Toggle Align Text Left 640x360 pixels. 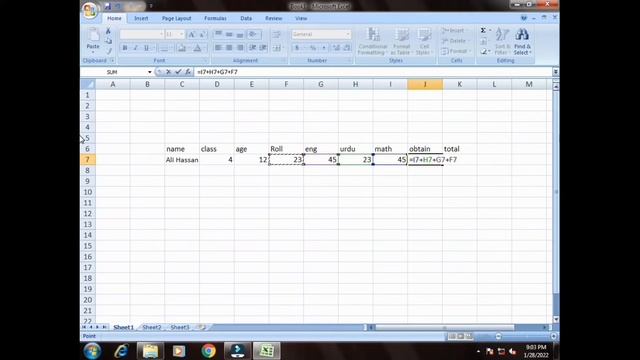pos(218,48)
